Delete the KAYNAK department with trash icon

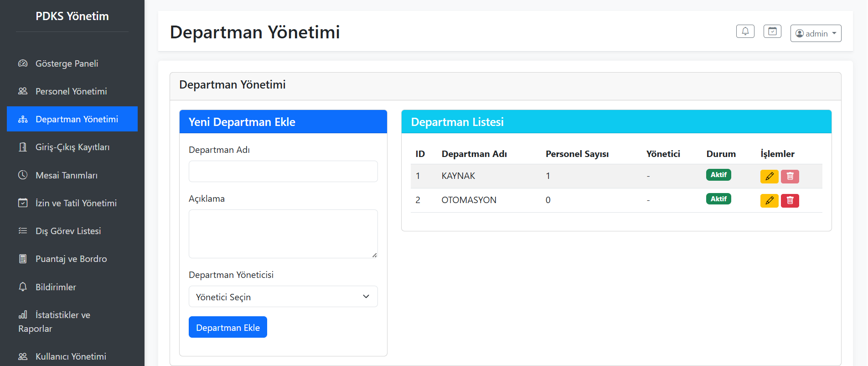[x=790, y=176]
